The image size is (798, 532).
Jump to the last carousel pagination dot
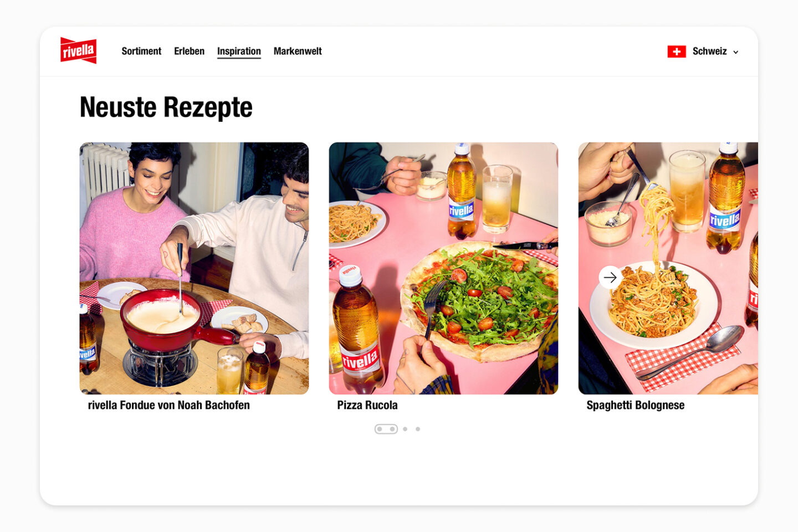[418, 429]
